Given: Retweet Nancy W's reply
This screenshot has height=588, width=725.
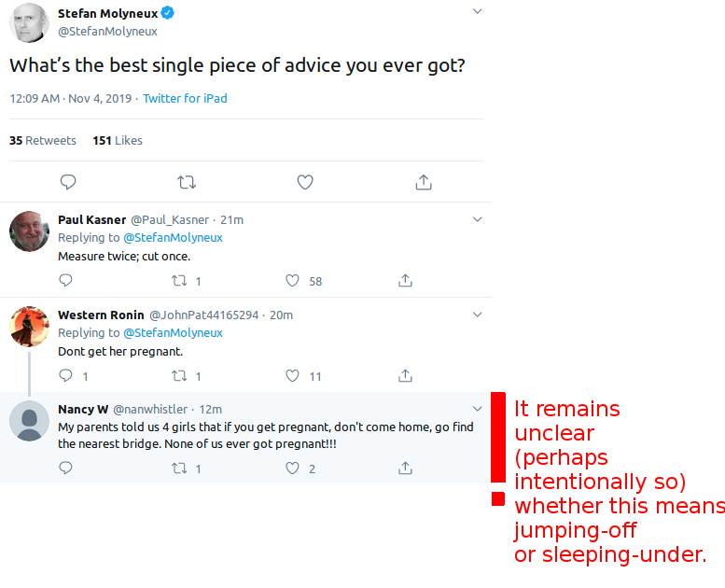Looking at the screenshot, I should (179, 469).
